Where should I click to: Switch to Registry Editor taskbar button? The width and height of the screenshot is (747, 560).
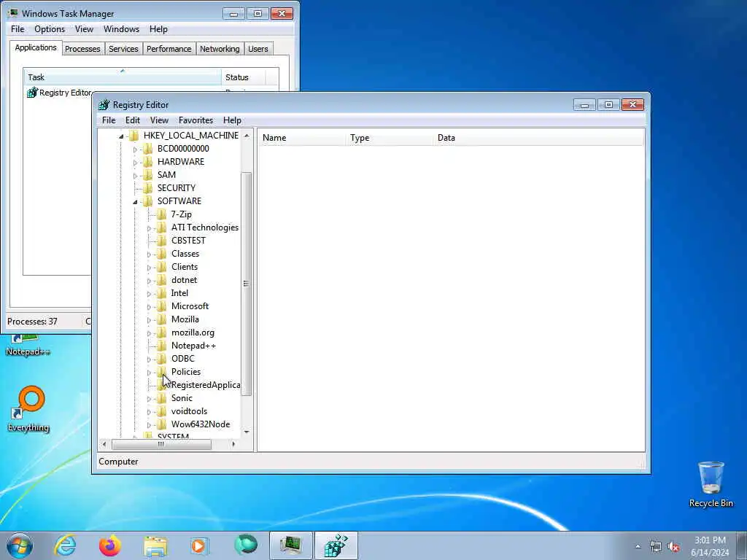tap(336, 545)
